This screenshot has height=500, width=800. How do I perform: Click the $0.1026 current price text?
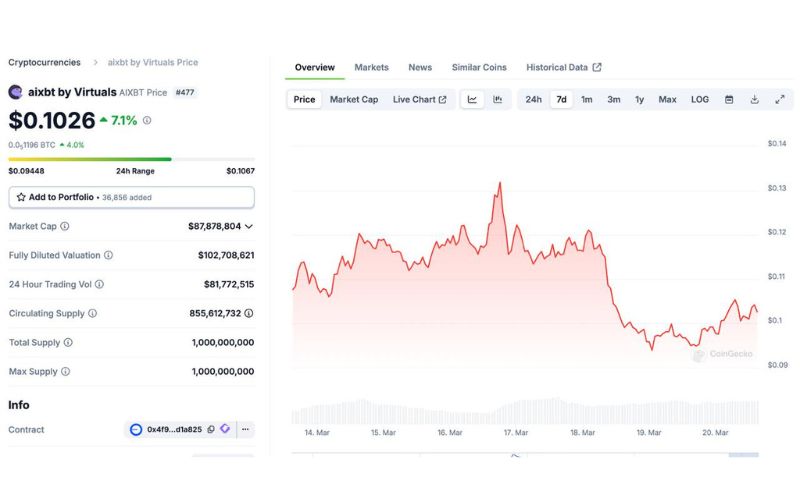click(52, 120)
